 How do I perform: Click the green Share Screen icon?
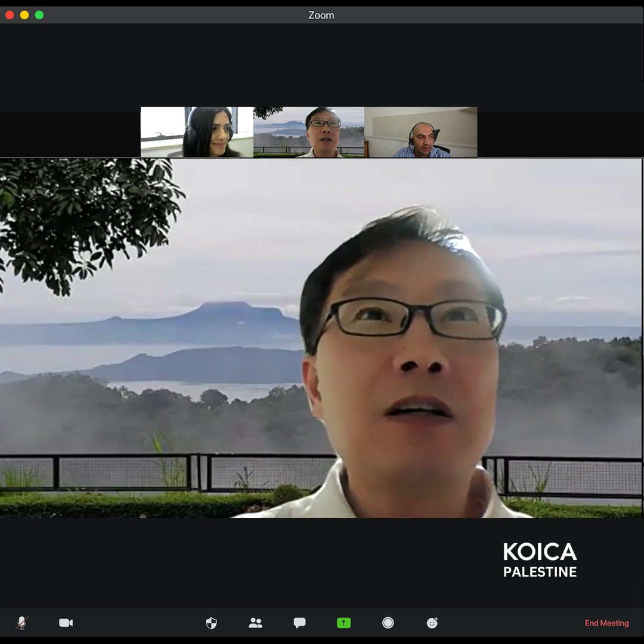[x=343, y=623]
